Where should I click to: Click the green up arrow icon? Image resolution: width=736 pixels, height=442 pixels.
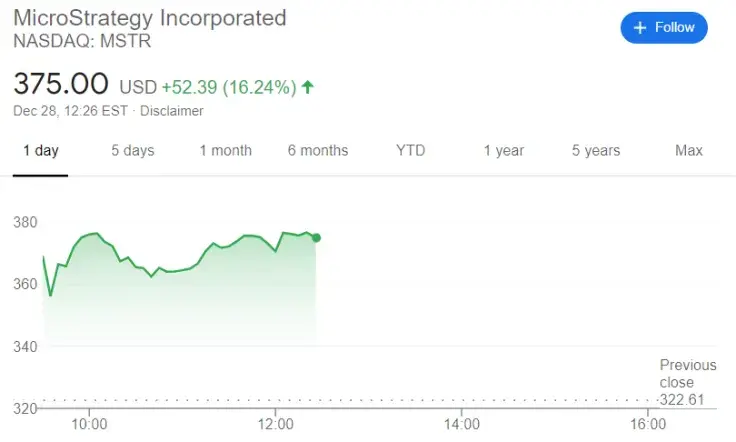click(307, 87)
